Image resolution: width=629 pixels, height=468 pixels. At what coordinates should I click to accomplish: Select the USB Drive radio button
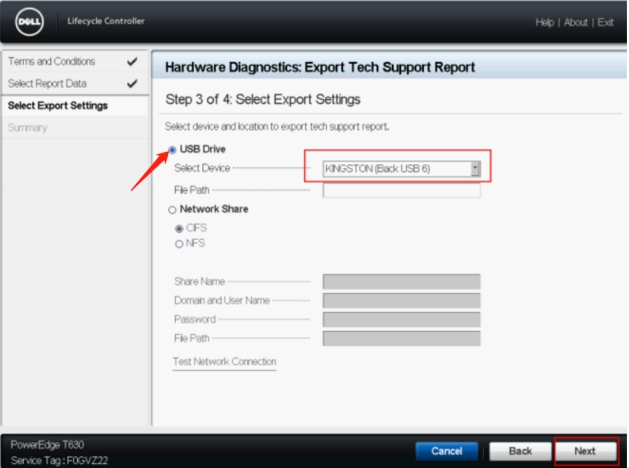click(172, 150)
